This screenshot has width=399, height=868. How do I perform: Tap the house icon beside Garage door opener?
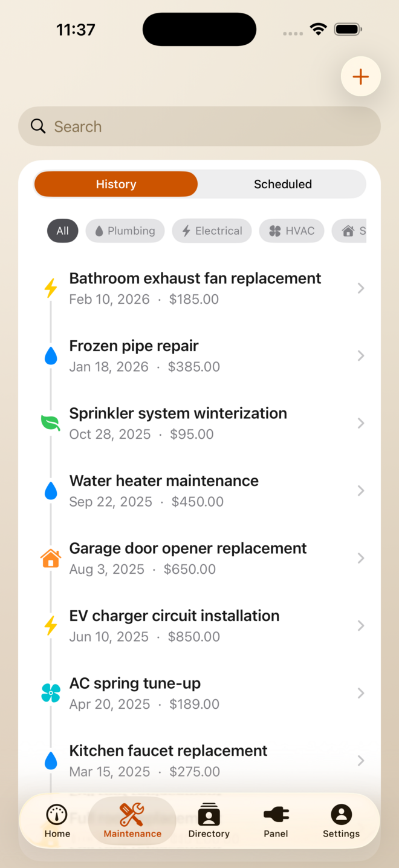click(x=51, y=558)
